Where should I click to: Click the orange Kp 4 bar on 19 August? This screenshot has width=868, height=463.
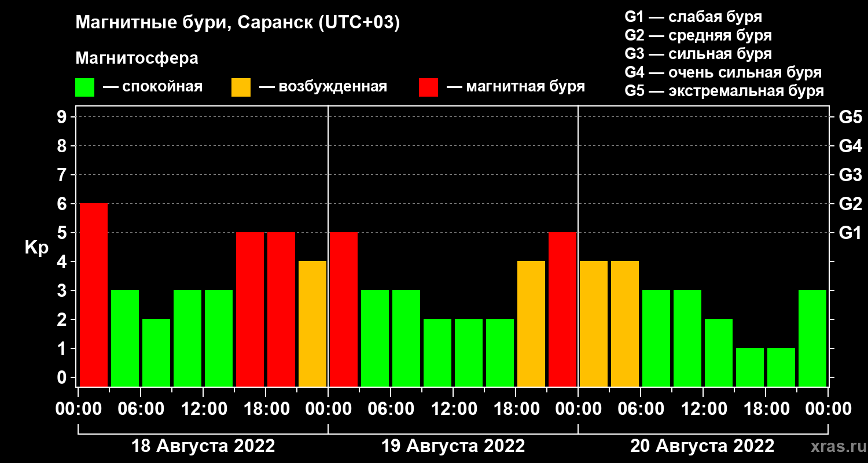531,324
